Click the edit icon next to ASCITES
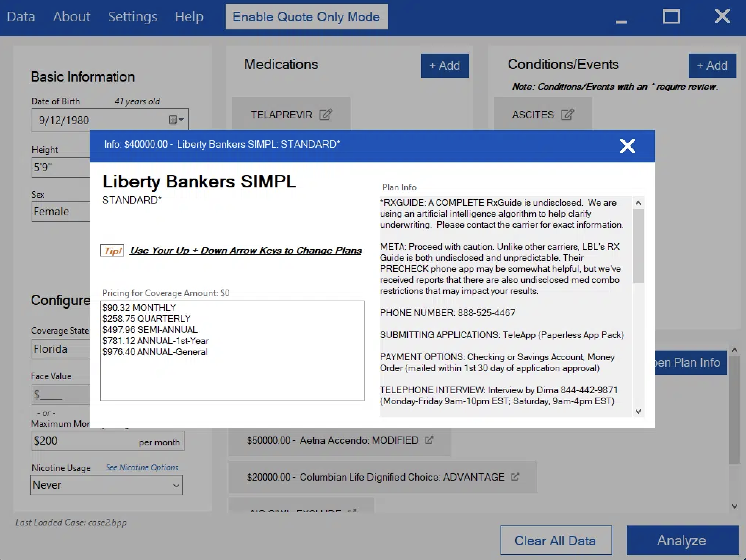Image resolution: width=746 pixels, height=560 pixels. 567,115
